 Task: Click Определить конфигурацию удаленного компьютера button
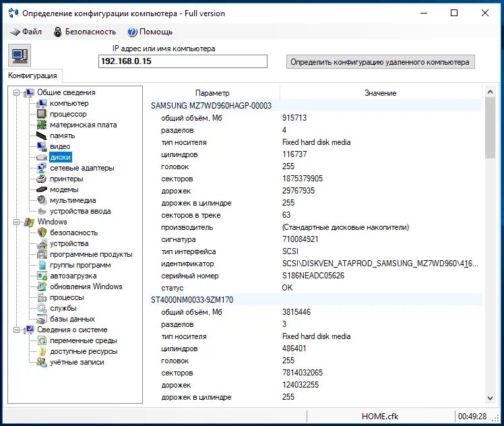click(380, 62)
